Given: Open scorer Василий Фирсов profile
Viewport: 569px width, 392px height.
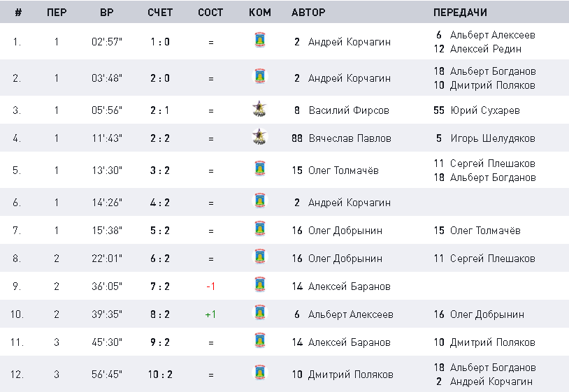Looking at the screenshot, I should pyautogui.click(x=349, y=110).
